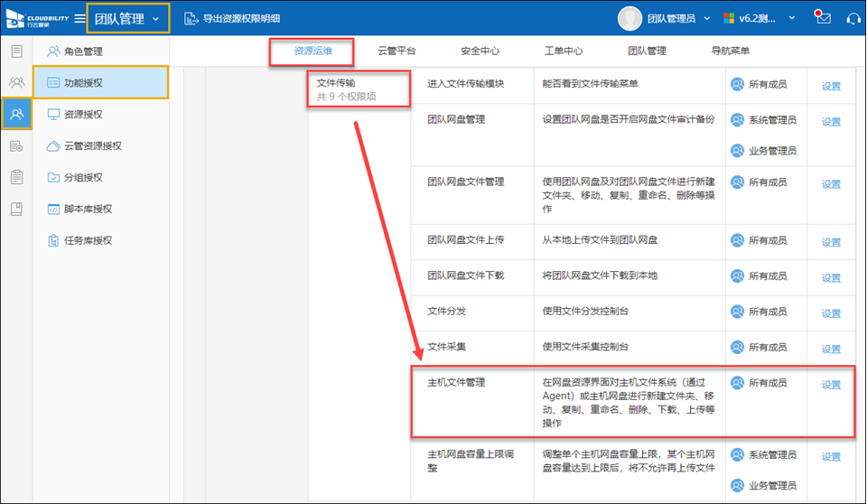Select 脚本库授权 in the sidebar
The height and width of the screenshot is (504, 867).
click(88, 210)
